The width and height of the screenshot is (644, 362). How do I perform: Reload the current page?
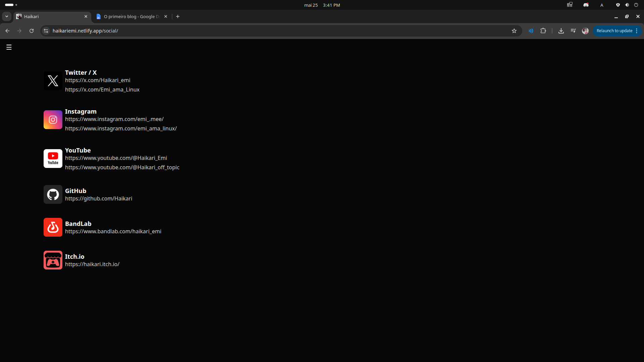pos(32,31)
